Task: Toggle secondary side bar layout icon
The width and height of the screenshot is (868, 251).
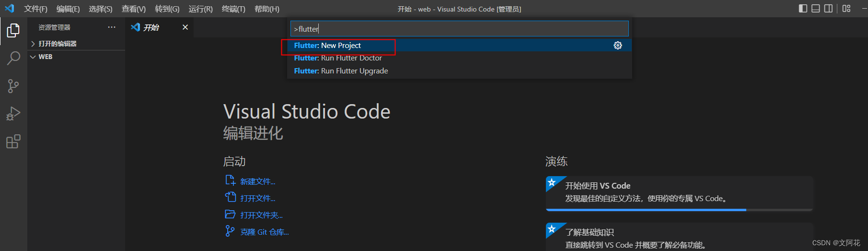Action: tap(828, 9)
